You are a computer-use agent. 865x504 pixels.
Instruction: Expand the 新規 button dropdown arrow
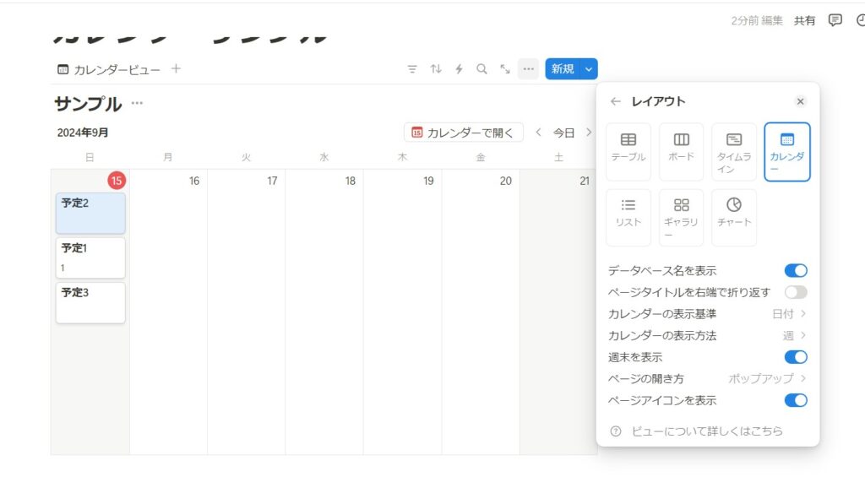(589, 69)
